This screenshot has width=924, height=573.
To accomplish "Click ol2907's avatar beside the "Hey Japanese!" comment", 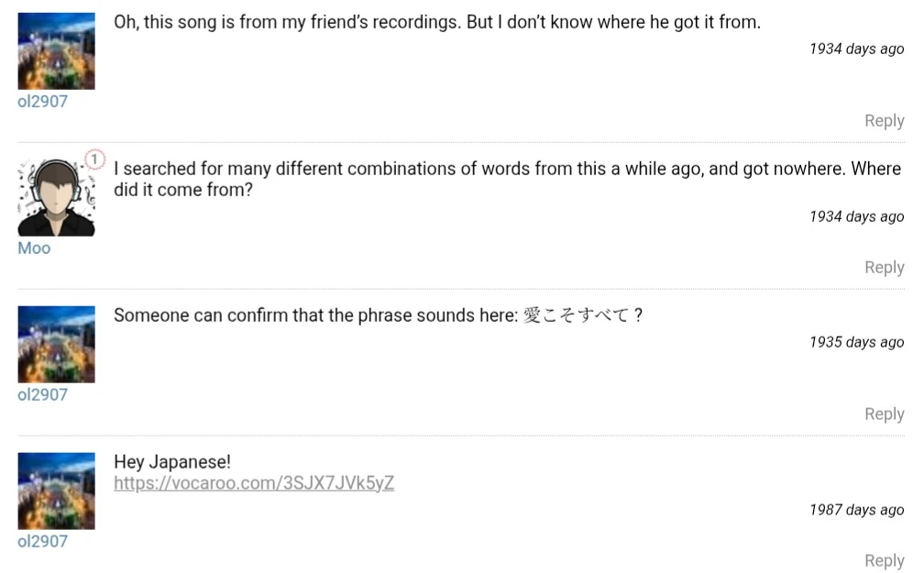I will click(x=56, y=491).
